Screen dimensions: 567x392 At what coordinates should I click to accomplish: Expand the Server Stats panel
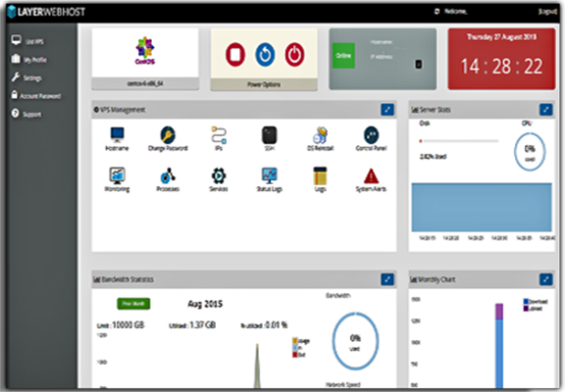point(546,110)
